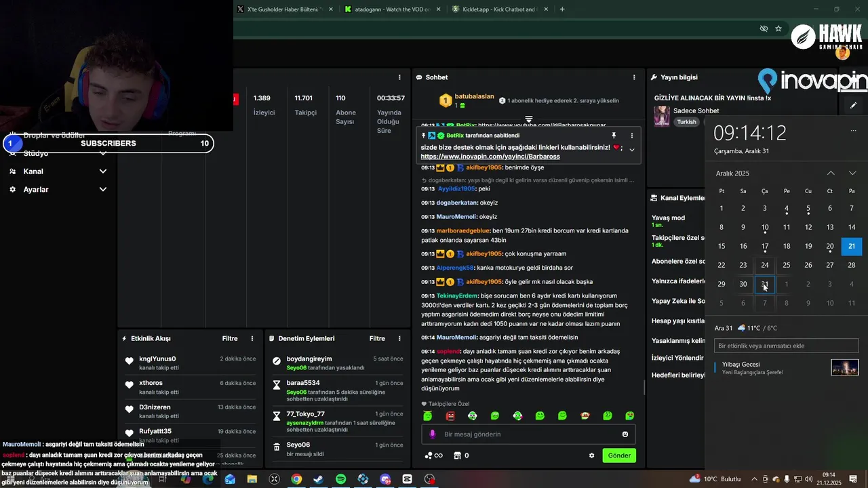This screenshot has height=488, width=868.
Task: Open Filtre in Denetim Eylemleri panel
Action: (x=377, y=338)
